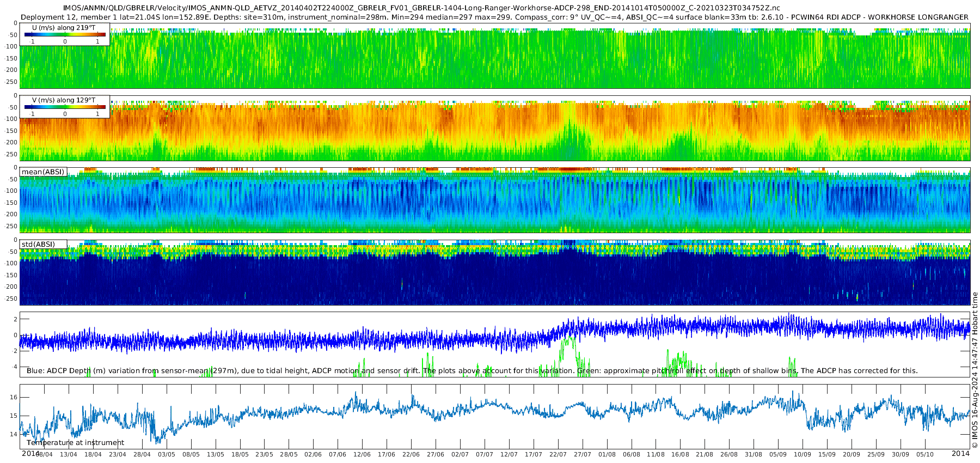The width and height of the screenshot is (980, 463).
Task: Click the '16/08' date tick label
Action: click(680, 454)
